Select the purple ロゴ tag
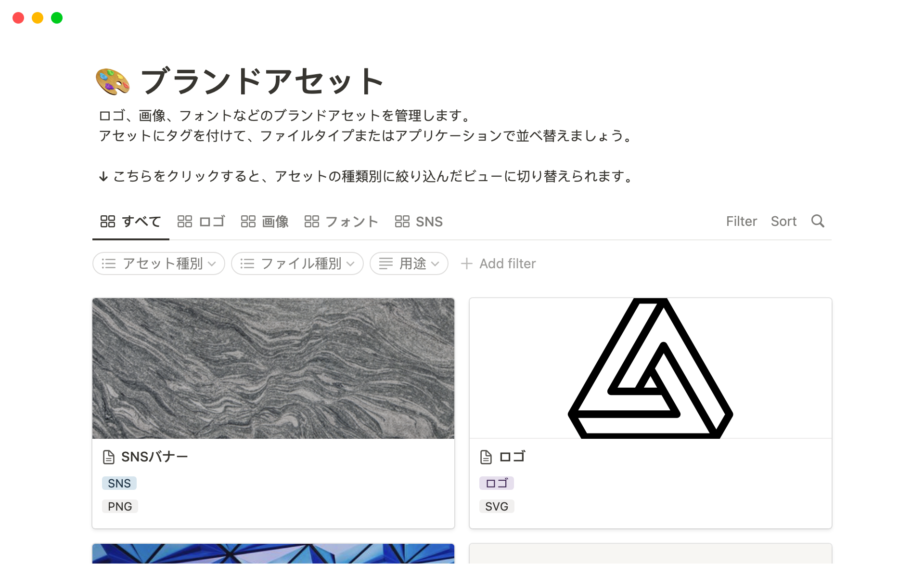 coord(497,483)
